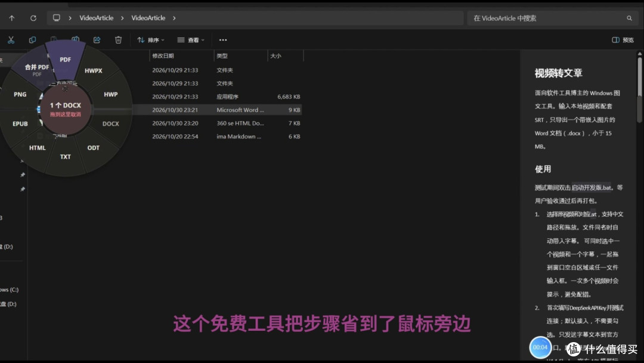The image size is (644, 363).
Task: Choose EPUB in the radial convert menu
Action: pos(20,124)
